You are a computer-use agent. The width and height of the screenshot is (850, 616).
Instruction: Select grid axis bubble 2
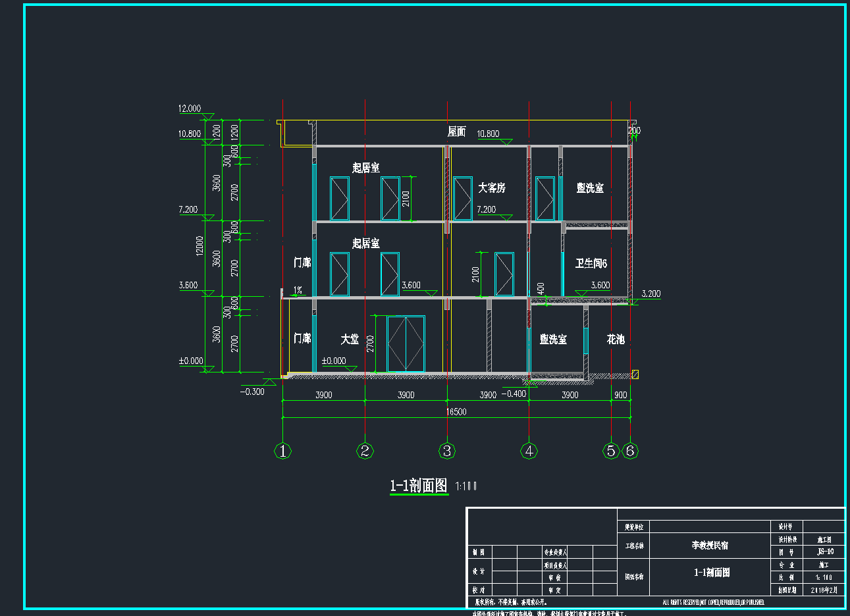click(365, 451)
